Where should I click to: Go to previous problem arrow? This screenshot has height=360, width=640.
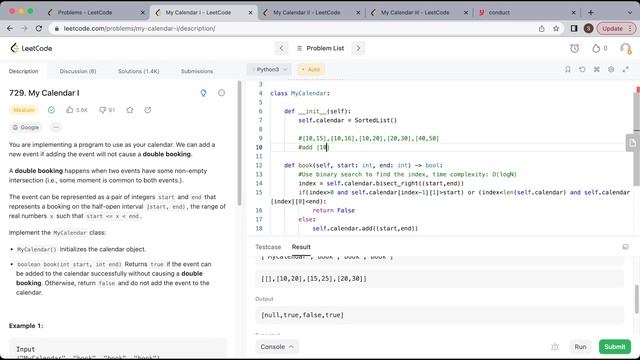(x=281, y=48)
